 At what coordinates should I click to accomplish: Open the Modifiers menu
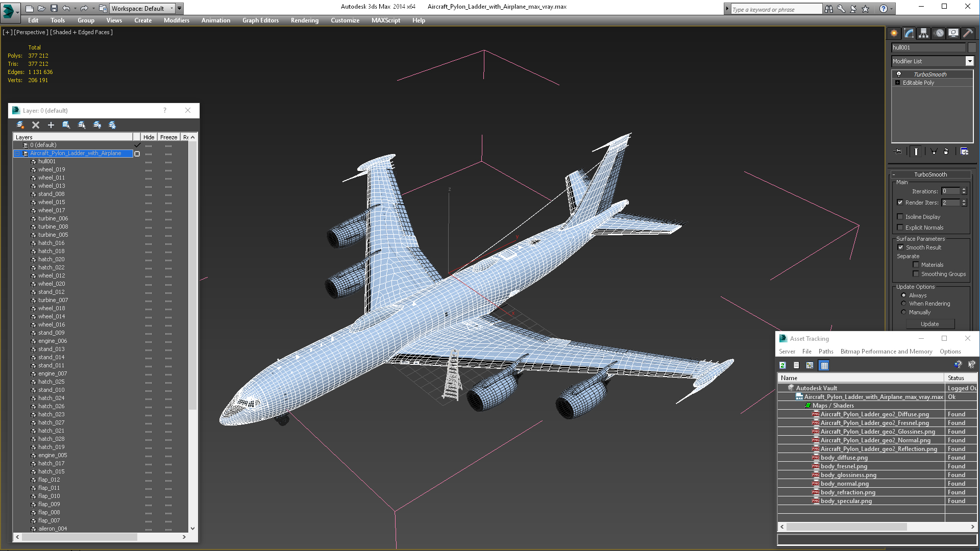(x=177, y=20)
